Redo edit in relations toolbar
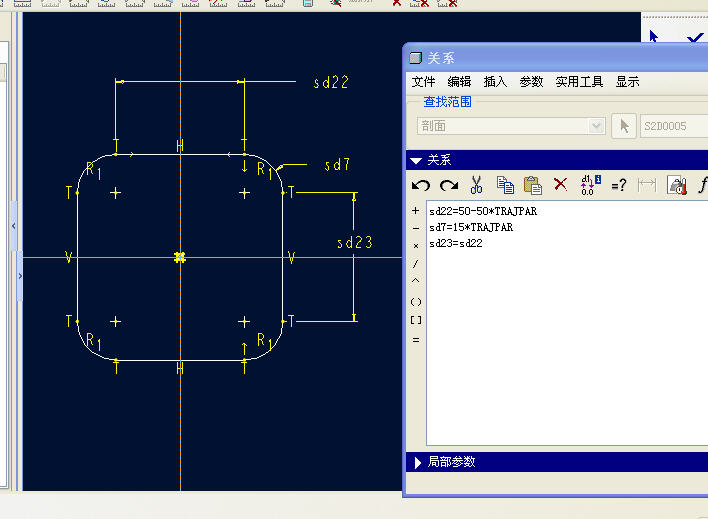Image resolution: width=708 pixels, height=519 pixels. point(448,185)
